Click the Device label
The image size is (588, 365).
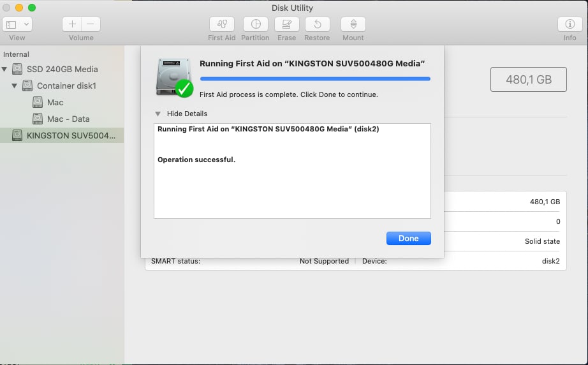tap(374, 261)
